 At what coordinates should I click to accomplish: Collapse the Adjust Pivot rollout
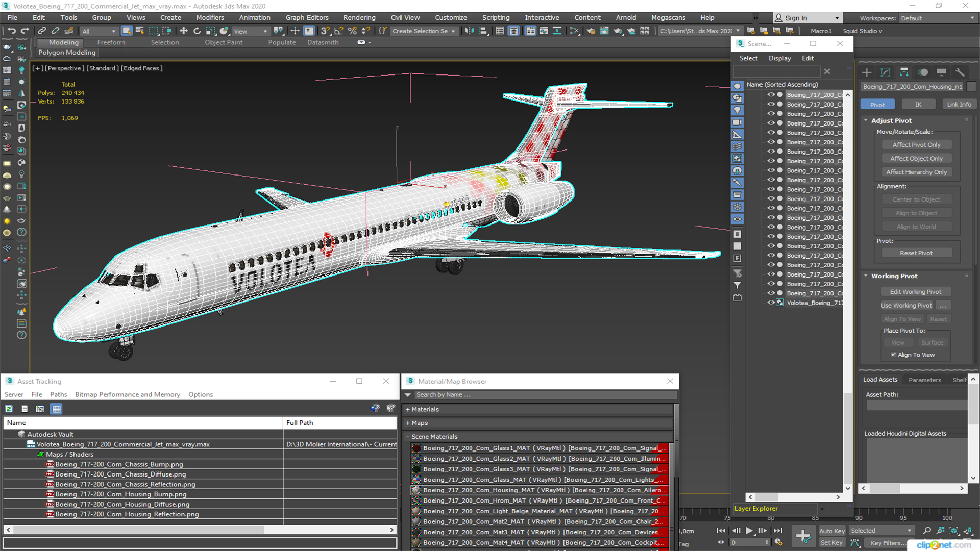point(866,120)
